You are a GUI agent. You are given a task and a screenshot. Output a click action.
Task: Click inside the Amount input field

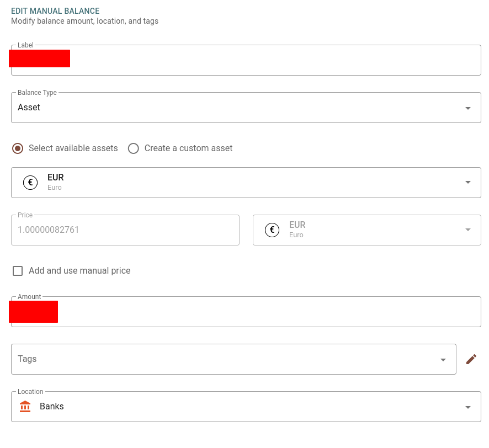(246, 312)
